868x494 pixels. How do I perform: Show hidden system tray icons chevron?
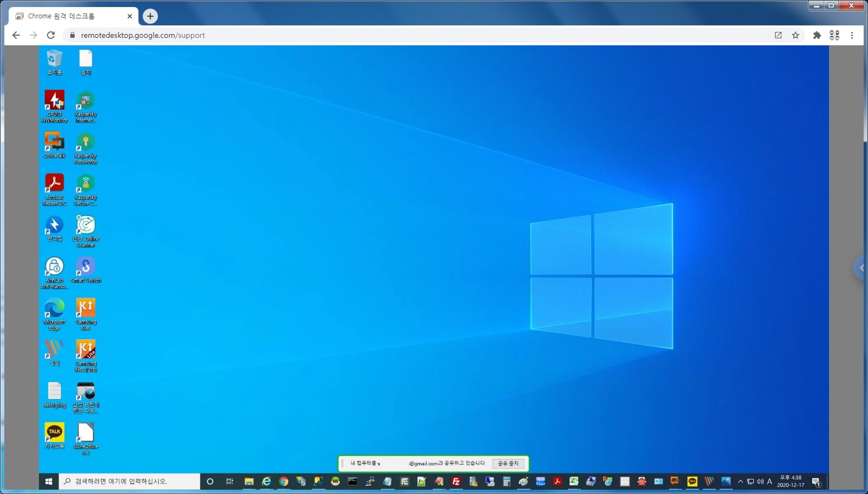pos(740,482)
